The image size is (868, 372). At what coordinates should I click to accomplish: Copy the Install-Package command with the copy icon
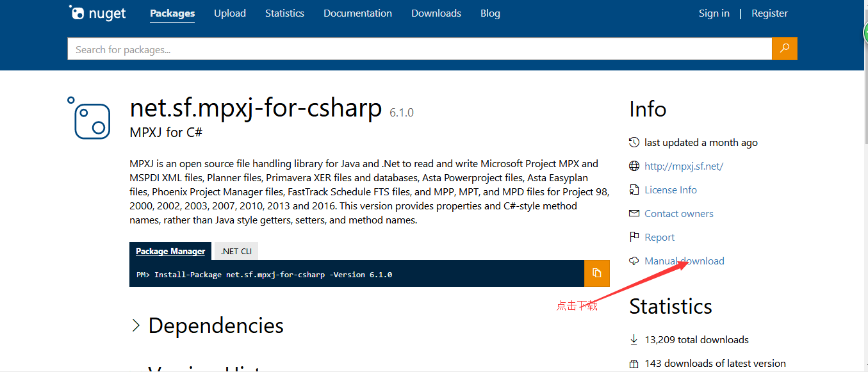click(597, 273)
